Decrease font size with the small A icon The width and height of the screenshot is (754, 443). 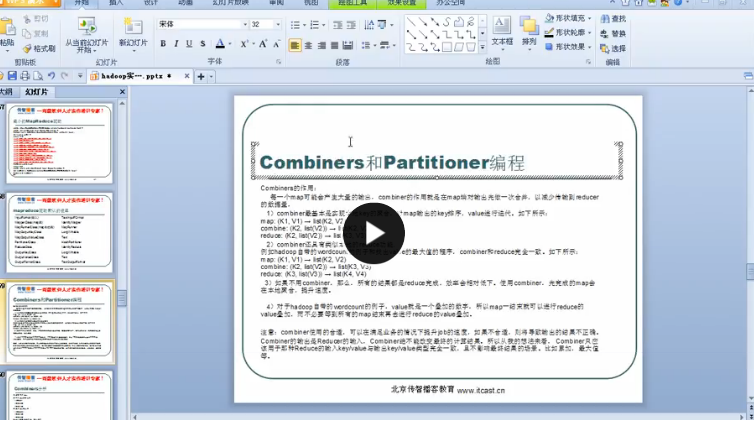[x=276, y=44]
